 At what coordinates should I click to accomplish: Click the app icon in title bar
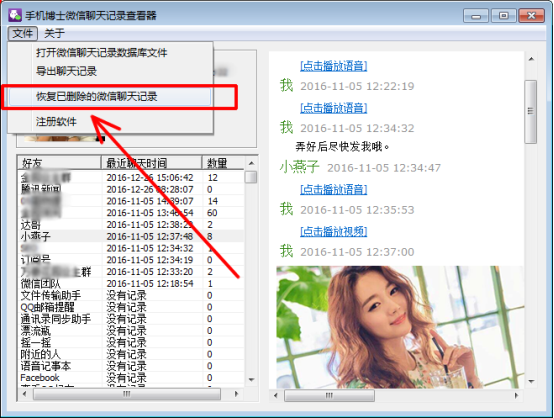coord(15,15)
